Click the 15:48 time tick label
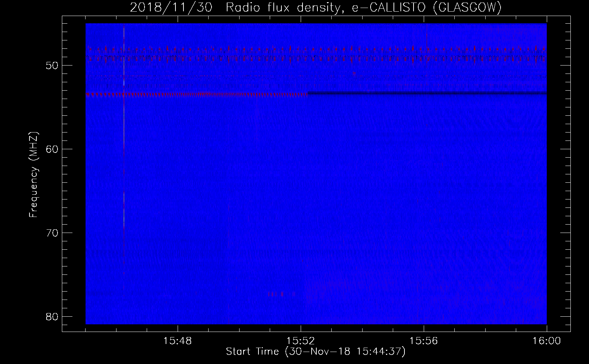The height and width of the screenshot is (364, 589). 178,341
